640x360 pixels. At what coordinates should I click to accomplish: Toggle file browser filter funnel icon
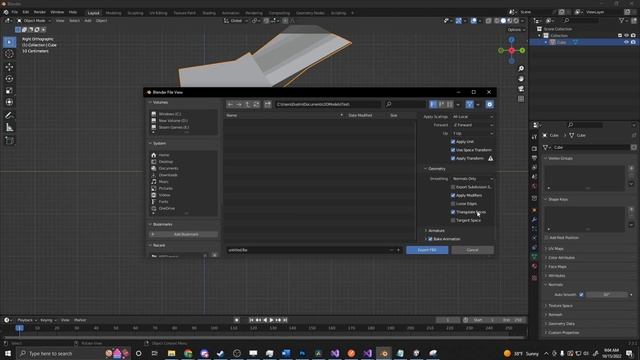[469, 104]
